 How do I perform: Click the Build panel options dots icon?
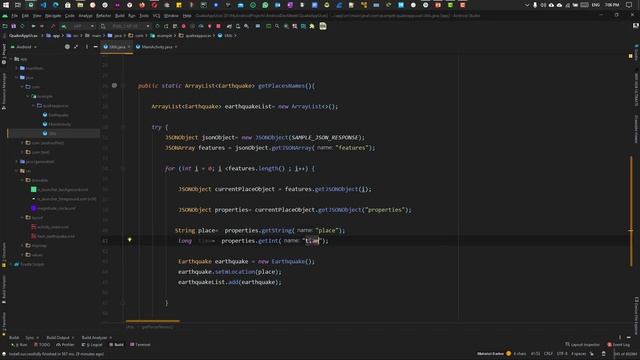620,338
